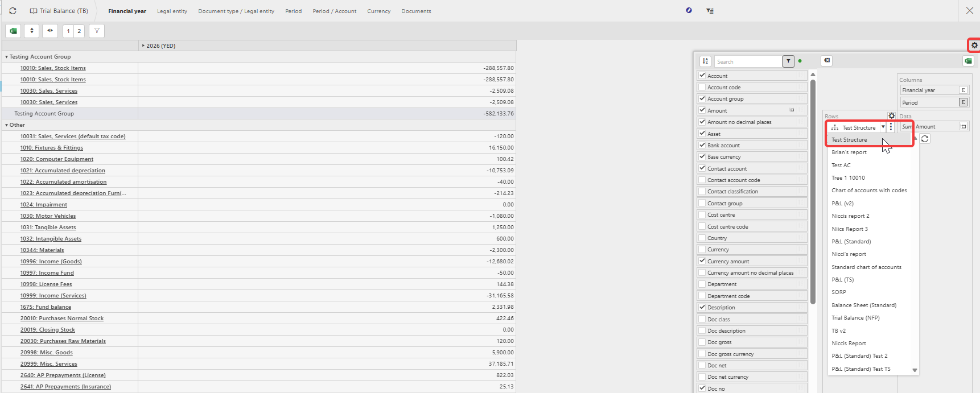This screenshot has height=393, width=980.
Task: Export to Excel from the field panel
Action: tap(968, 60)
